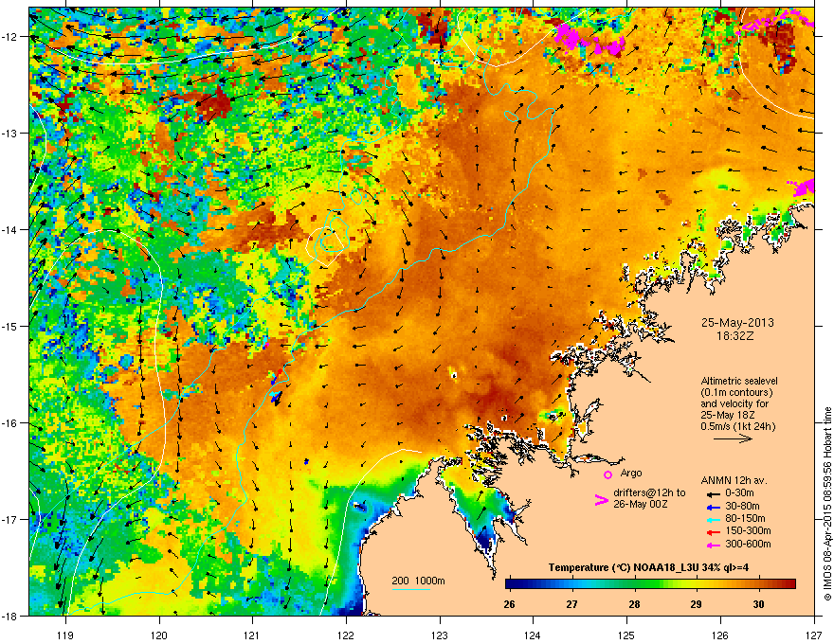Click the IMOS copyright timestamp vertical text
Screen dimensions: 834x644
(827, 504)
